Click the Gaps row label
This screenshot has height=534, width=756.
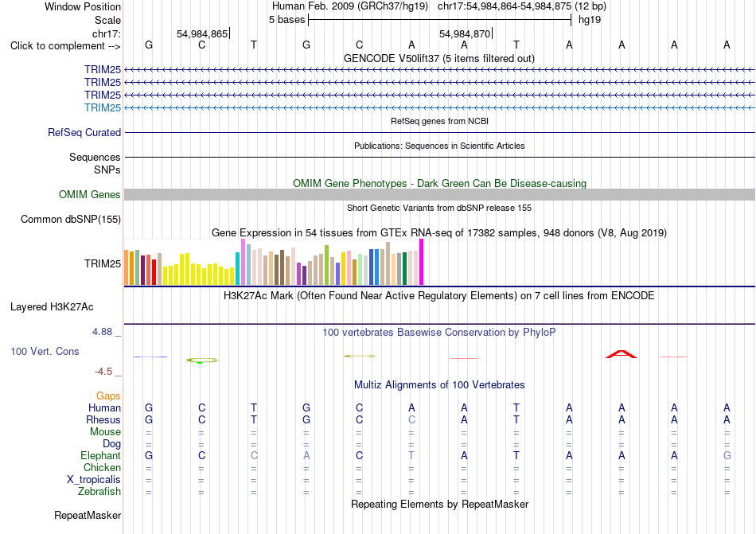pos(108,396)
